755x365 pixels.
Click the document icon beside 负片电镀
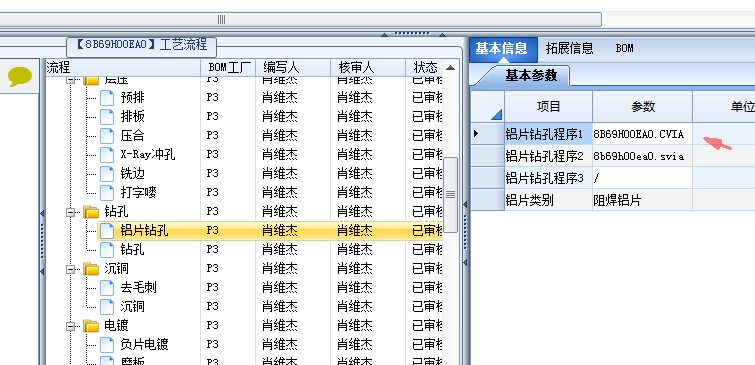click(107, 344)
